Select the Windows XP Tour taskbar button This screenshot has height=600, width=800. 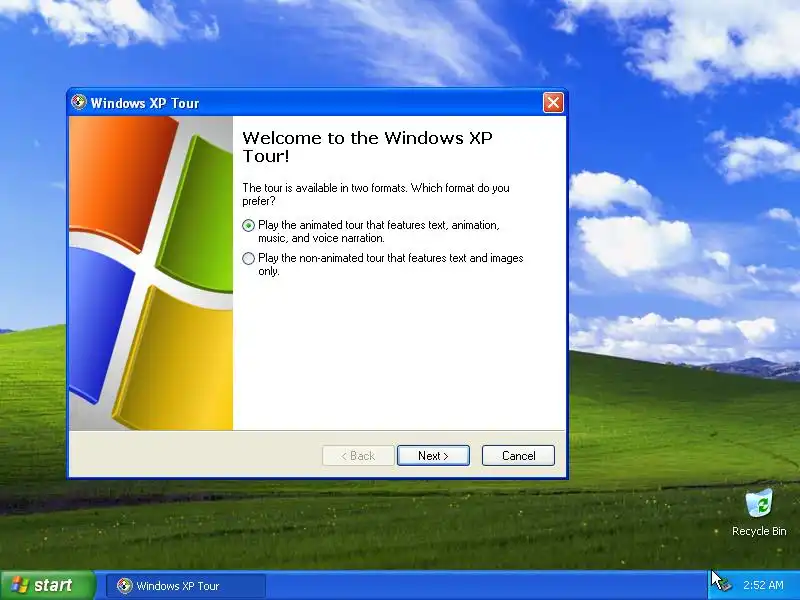tap(186, 586)
